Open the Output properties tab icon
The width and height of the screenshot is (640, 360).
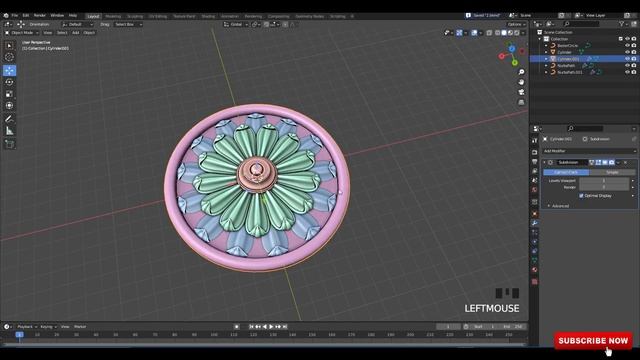click(x=535, y=162)
